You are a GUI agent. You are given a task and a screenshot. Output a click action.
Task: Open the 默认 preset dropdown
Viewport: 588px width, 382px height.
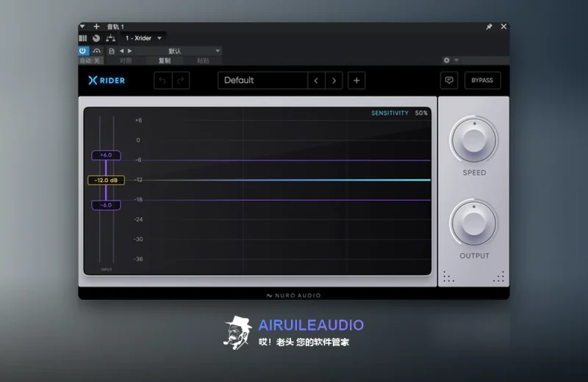click(178, 51)
